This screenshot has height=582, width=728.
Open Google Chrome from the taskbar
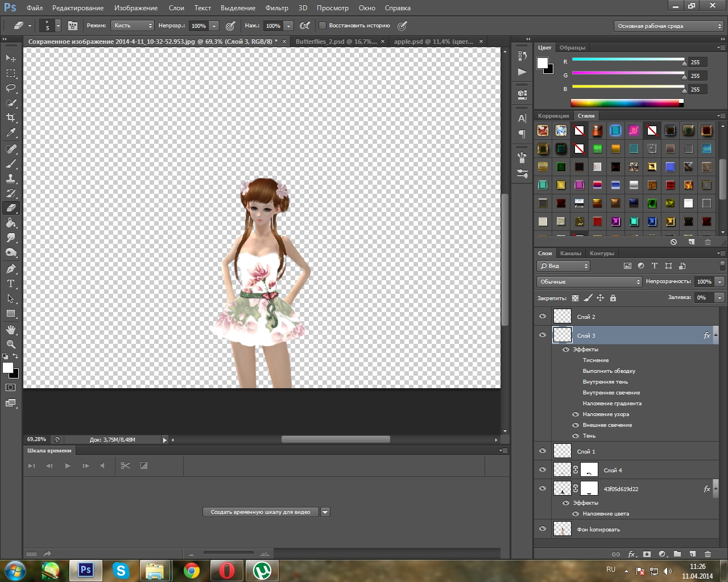[192, 570]
